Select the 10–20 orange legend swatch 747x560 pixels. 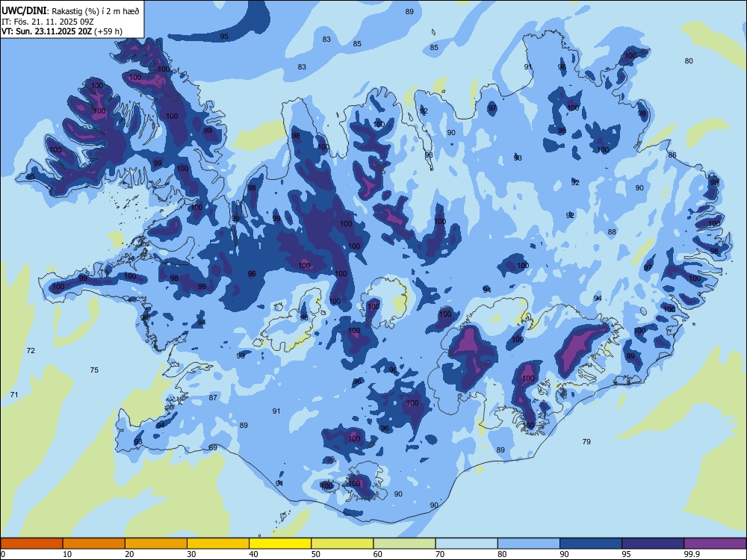pos(94,544)
